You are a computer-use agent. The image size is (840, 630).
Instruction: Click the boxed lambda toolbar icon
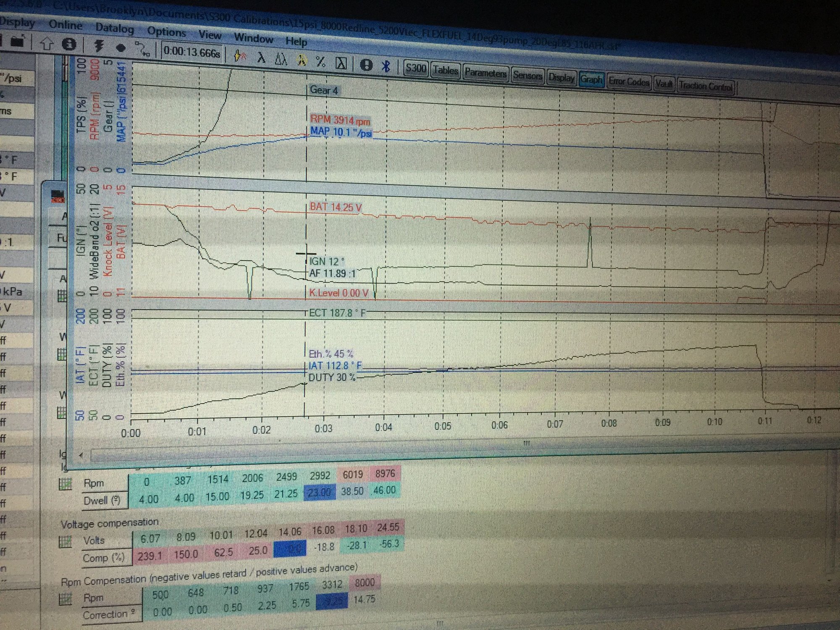click(341, 63)
